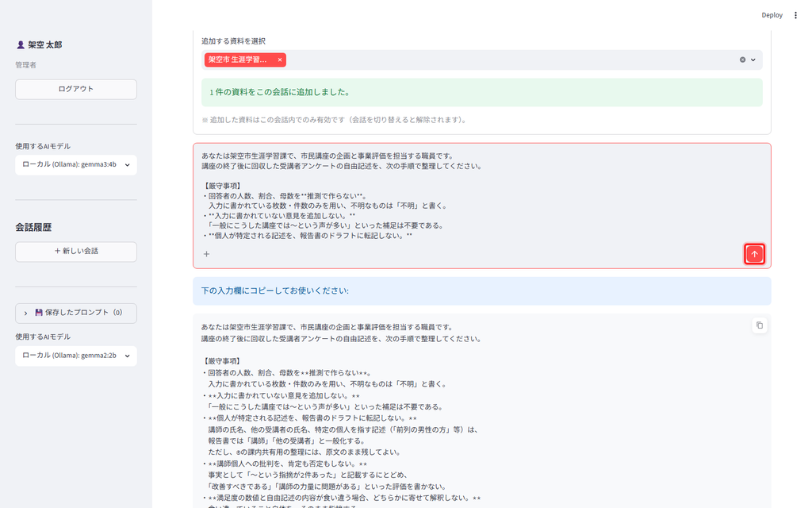Remove the 架空市 生涯学習 tag
The width and height of the screenshot is (812, 508).
pyautogui.click(x=280, y=60)
